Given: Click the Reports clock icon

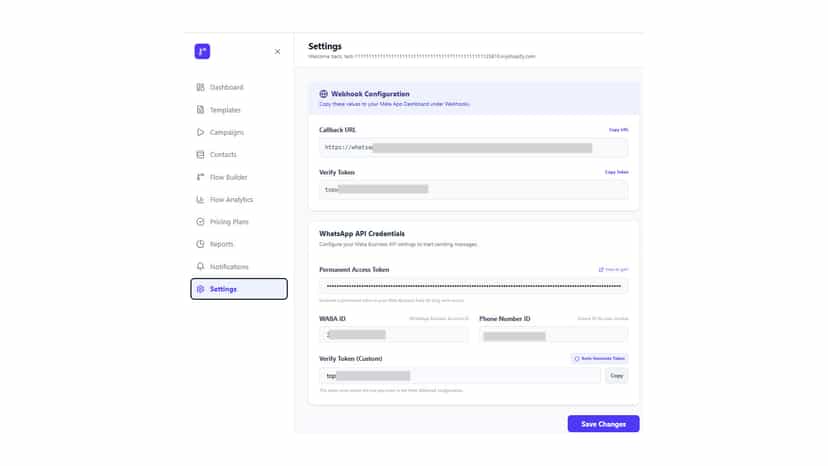Looking at the screenshot, I should pyautogui.click(x=200, y=244).
